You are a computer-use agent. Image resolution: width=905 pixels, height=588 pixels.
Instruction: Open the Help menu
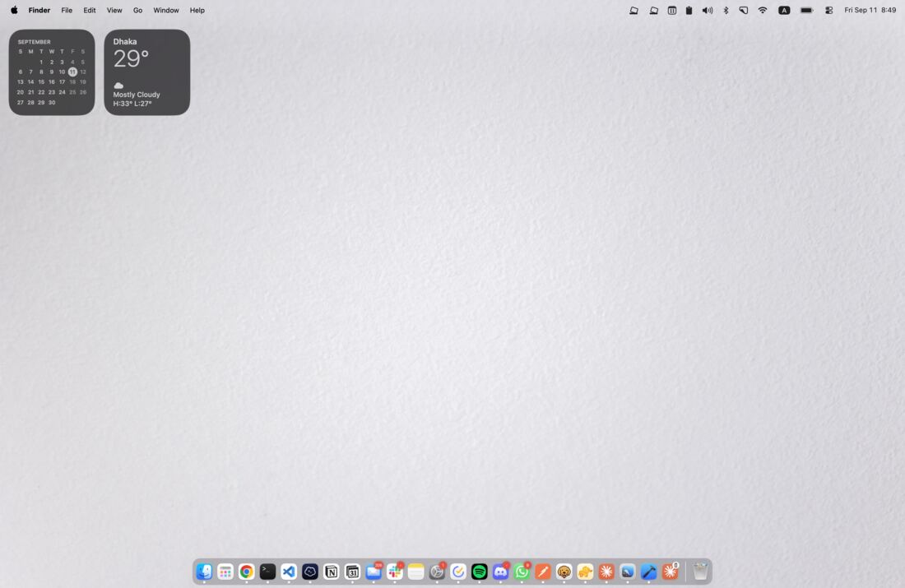(x=197, y=11)
